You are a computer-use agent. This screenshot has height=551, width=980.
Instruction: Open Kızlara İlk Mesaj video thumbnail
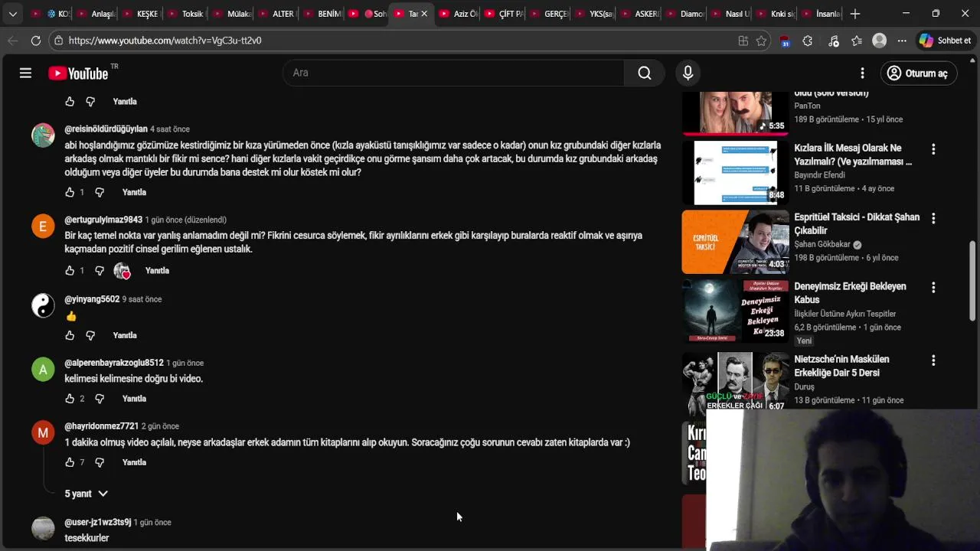[735, 172]
